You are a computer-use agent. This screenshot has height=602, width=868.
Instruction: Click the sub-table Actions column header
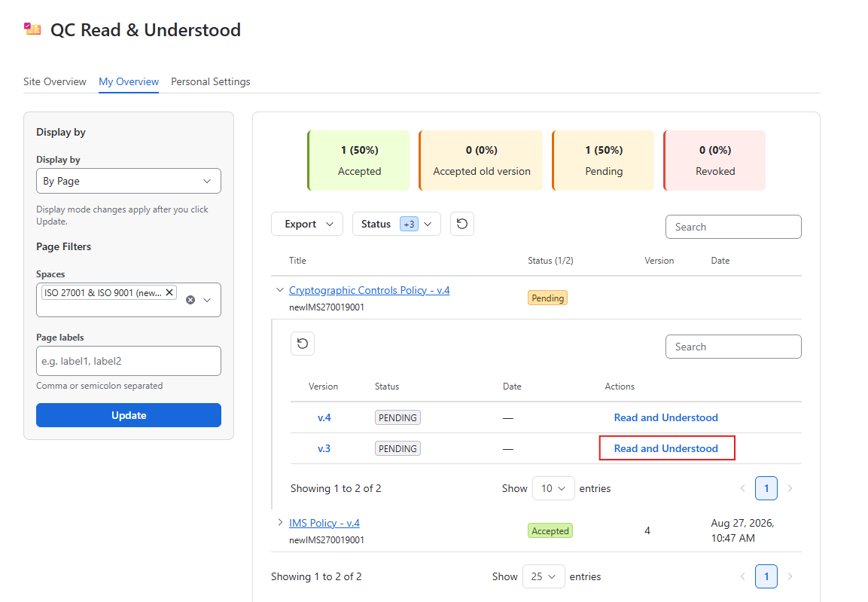tap(620, 387)
